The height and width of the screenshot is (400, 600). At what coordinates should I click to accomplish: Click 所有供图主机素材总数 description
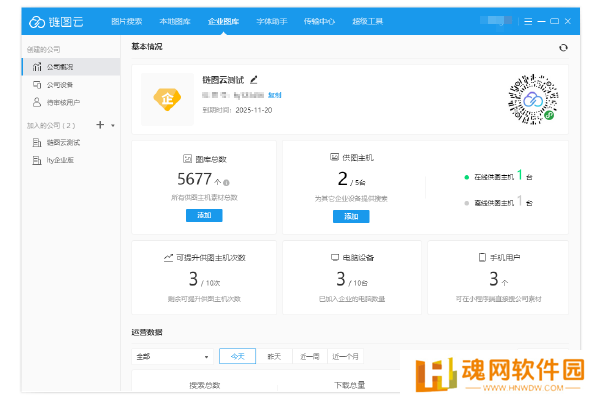[x=204, y=198]
